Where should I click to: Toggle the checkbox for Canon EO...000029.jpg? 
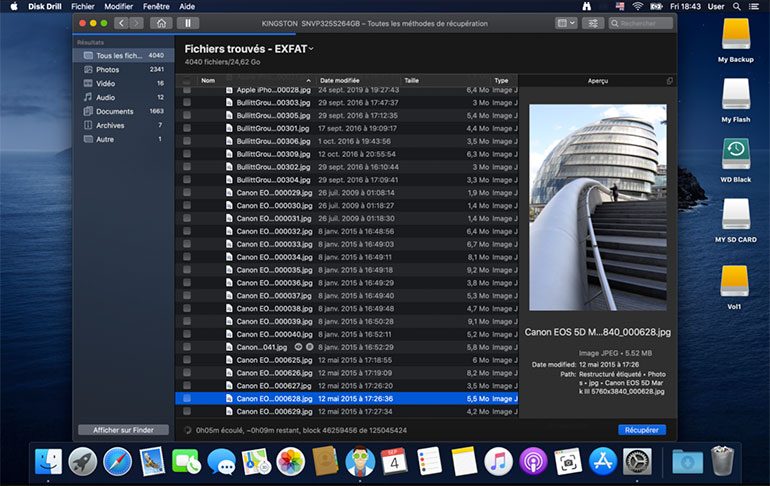coord(186,192)
